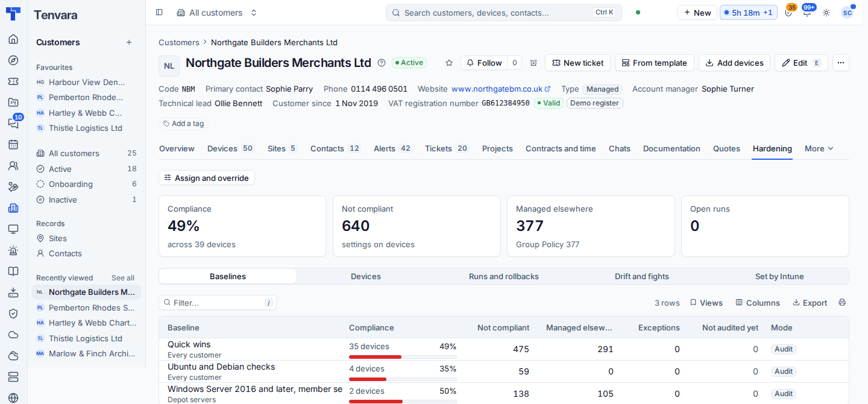Open the open-book icon in left rail
This screenshot has height=404, width=868.
click(13, 271)
